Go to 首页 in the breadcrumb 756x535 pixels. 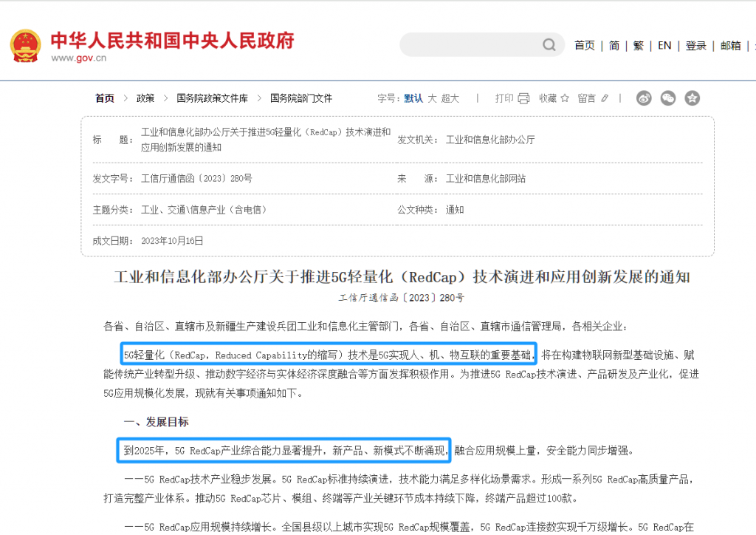[105, 98]
